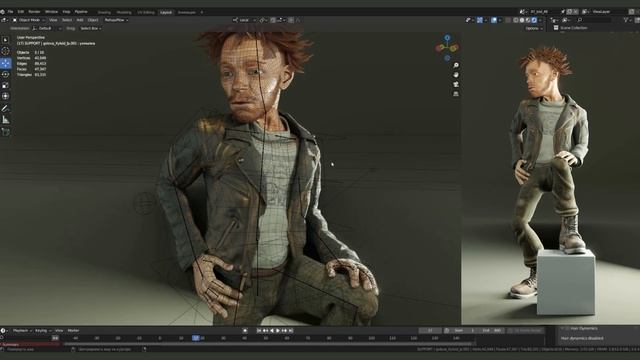The height and width of the screenshot is (360, 640).
Task: Open the viewport Options dropdown
Action: (534, 28)
